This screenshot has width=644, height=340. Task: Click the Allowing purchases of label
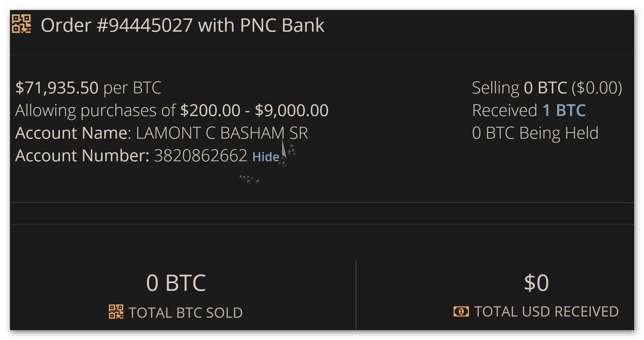[96, 111]
